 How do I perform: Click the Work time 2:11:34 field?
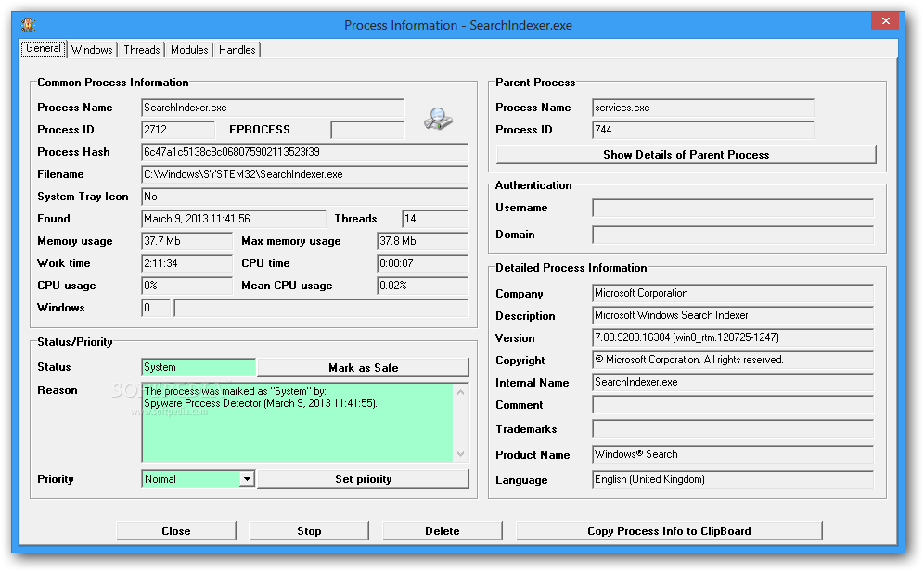click(x=186, y=263)
